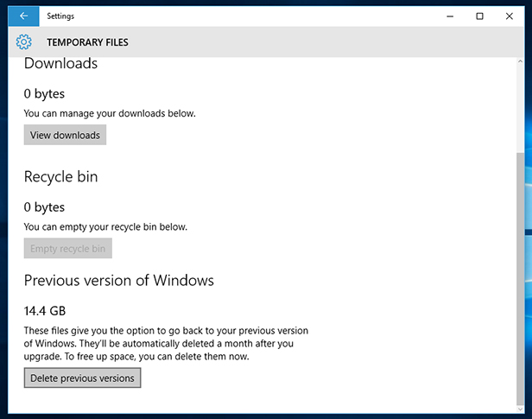Click the Settings title text in title bar

pyautogui.click(x=60, y=16)
